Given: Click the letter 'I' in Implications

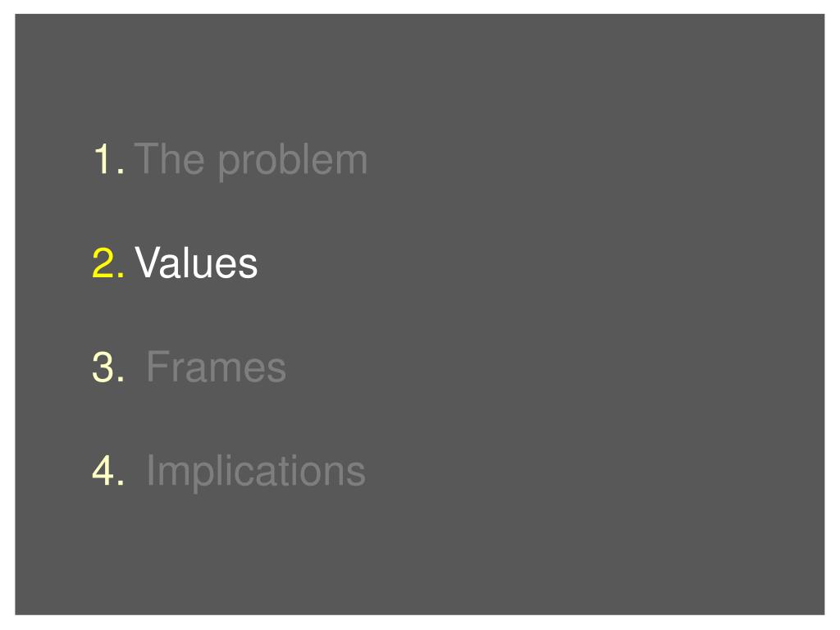Looking at the screenshot, I should 151,470.
